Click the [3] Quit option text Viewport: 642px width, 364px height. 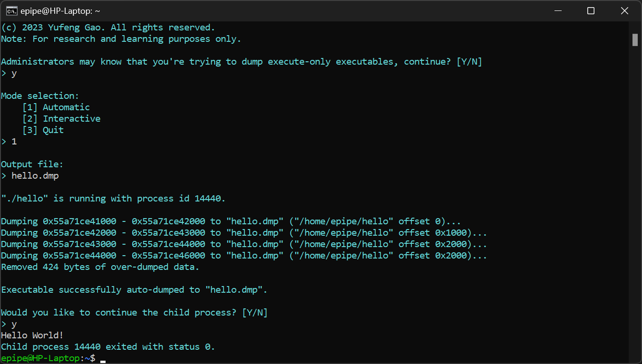43,130
